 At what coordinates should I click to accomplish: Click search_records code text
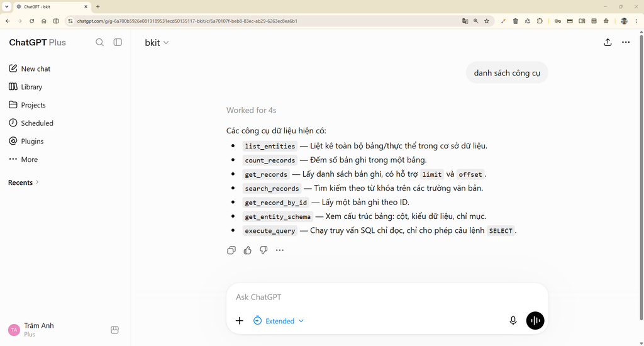[272, 188]
